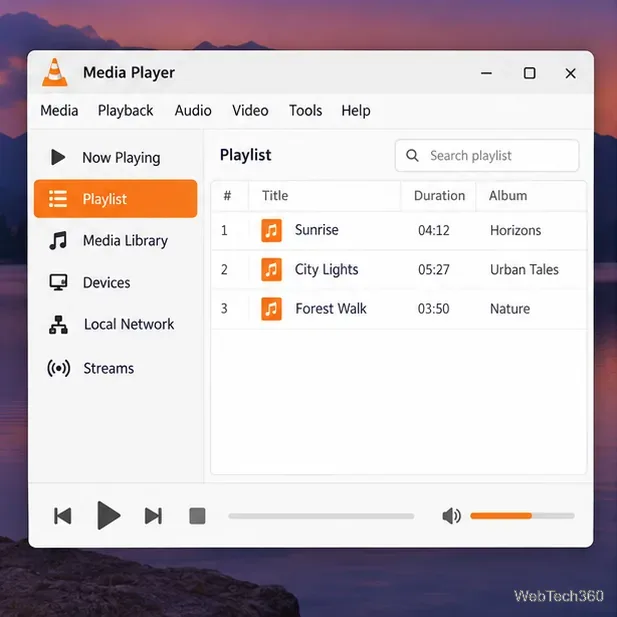The height and width of the screenshot is (617, 617).
Task: Click the search magnifier icon
Action: click(412, 155)
